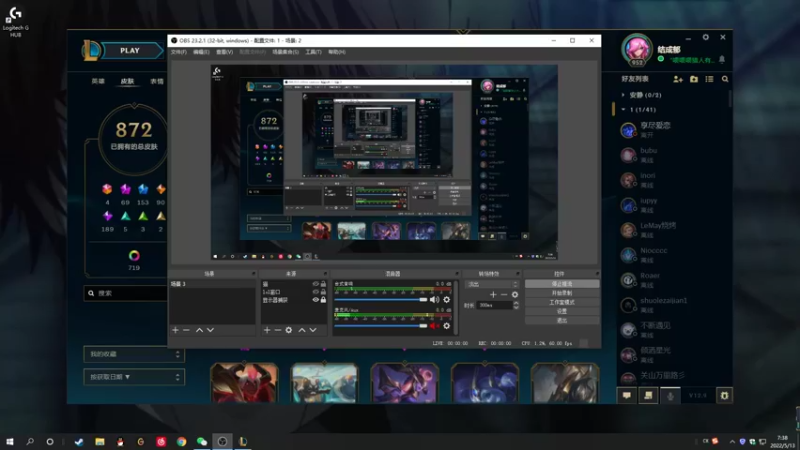Open OBS 查看(V) menu
Screen dimensions: 800x450
[224, 52]
